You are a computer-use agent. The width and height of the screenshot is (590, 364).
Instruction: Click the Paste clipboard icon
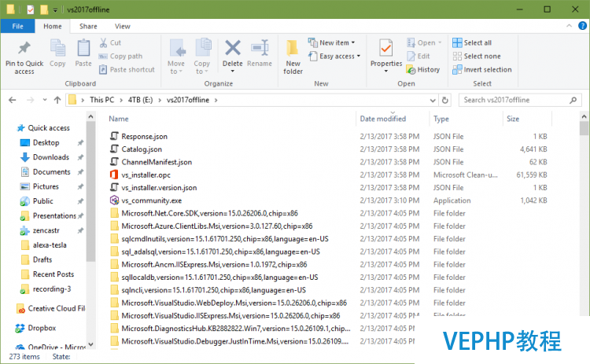coord(83,48)
